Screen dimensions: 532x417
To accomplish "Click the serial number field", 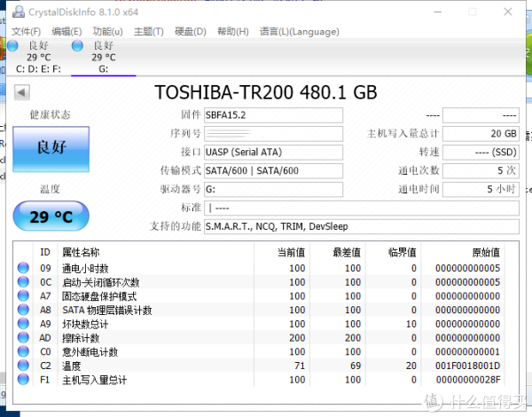I will pyautogui.click(x=273, y=134).
